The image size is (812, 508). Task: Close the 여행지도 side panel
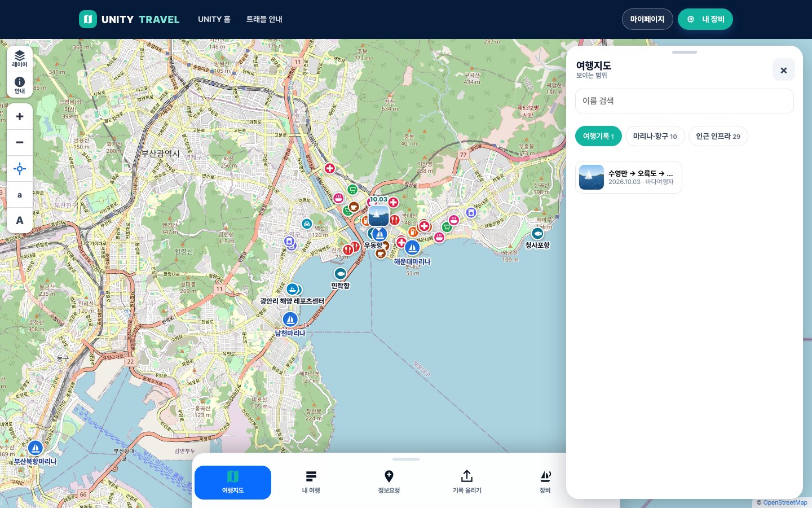pyautogui.click(x=783, y=70)
